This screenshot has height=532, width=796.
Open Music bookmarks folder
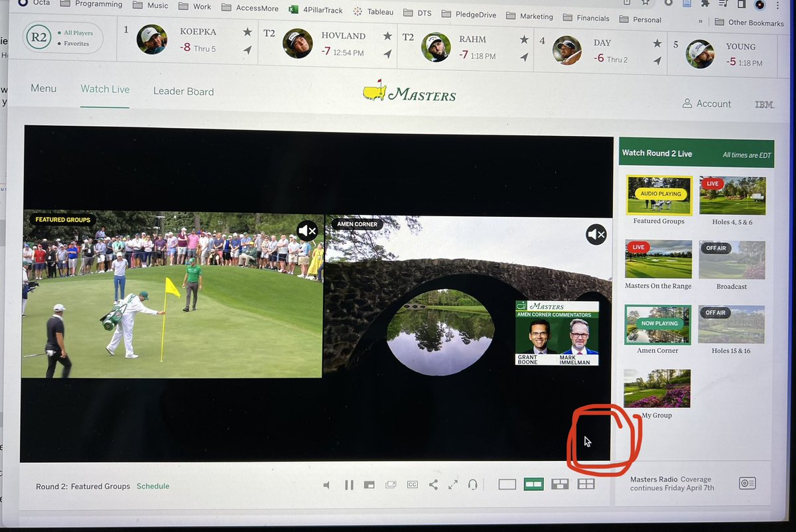pos(151,5)
